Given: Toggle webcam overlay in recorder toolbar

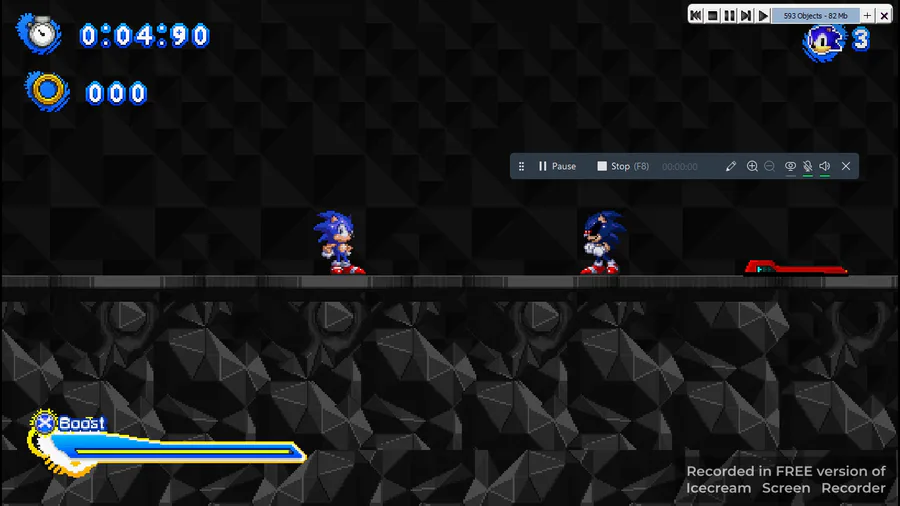Looking at the screenshot, I should (x=790, y=166).
